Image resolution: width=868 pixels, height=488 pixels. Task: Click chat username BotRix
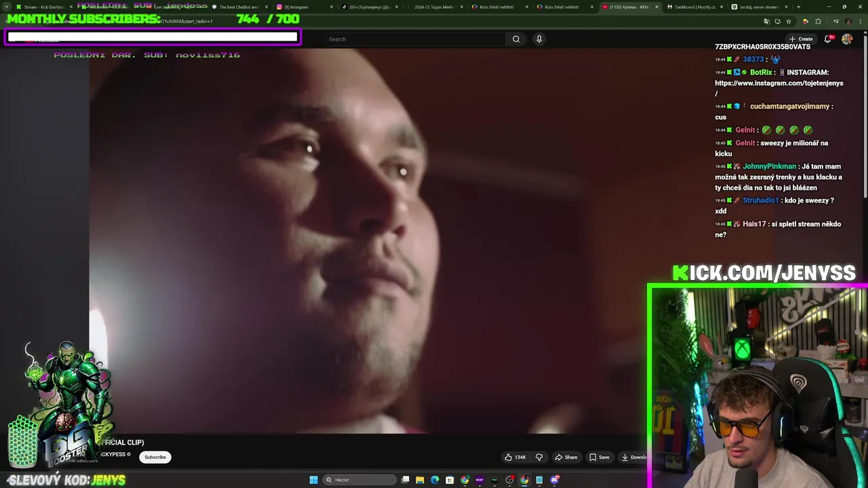pos(761,73)
